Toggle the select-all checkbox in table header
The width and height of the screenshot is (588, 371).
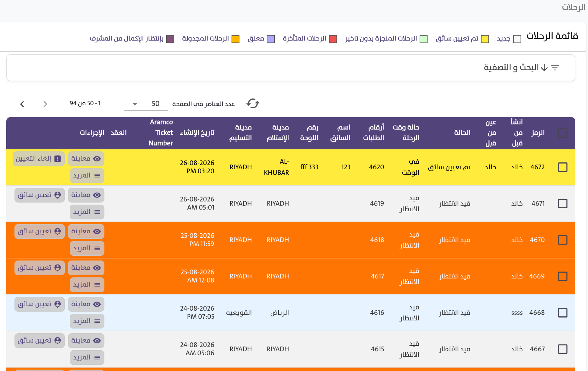[x=562, y=133]
